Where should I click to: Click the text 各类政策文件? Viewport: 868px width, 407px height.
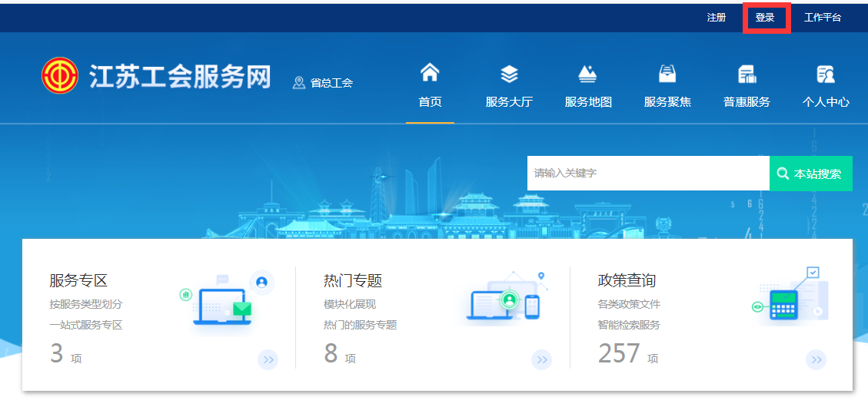[629, 304]
